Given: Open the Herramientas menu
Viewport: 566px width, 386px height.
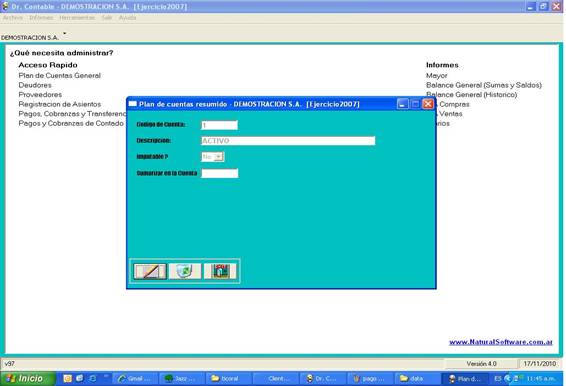Looking at the screenshot, I should (x=77, y=17).
